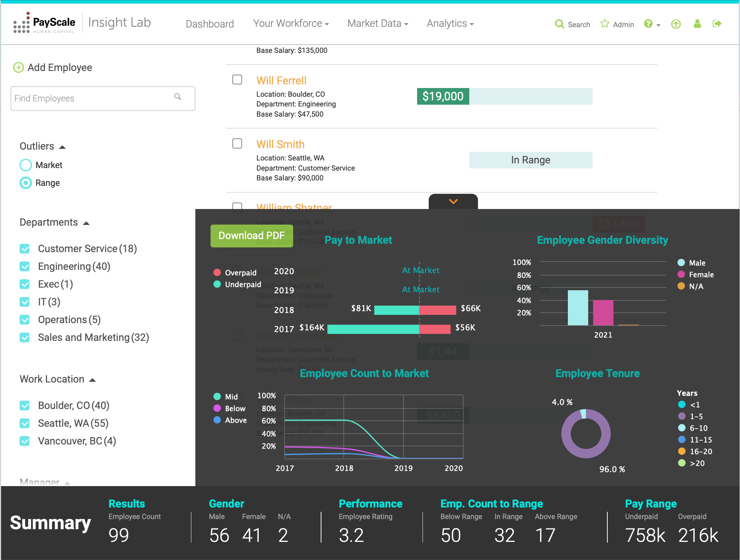Click the green search magnifier icon
The image size is (740, 560).
pyautogui.click(x=560, y=24)
